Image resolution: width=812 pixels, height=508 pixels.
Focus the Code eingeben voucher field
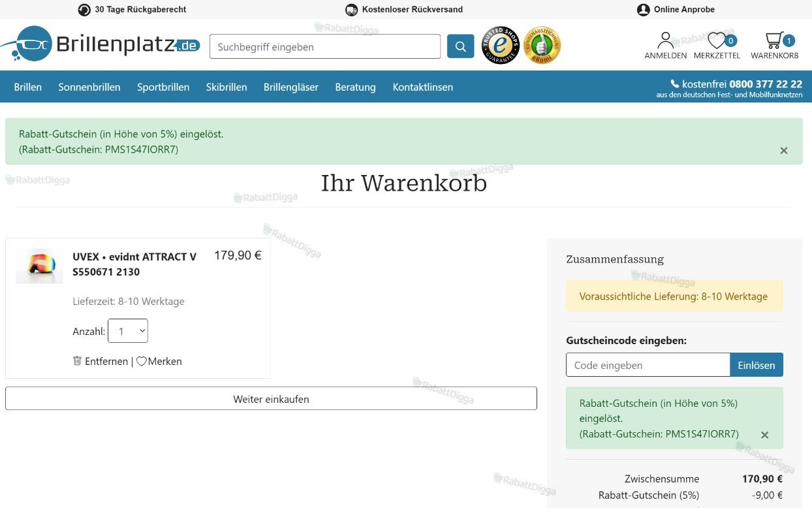[648, 365]
